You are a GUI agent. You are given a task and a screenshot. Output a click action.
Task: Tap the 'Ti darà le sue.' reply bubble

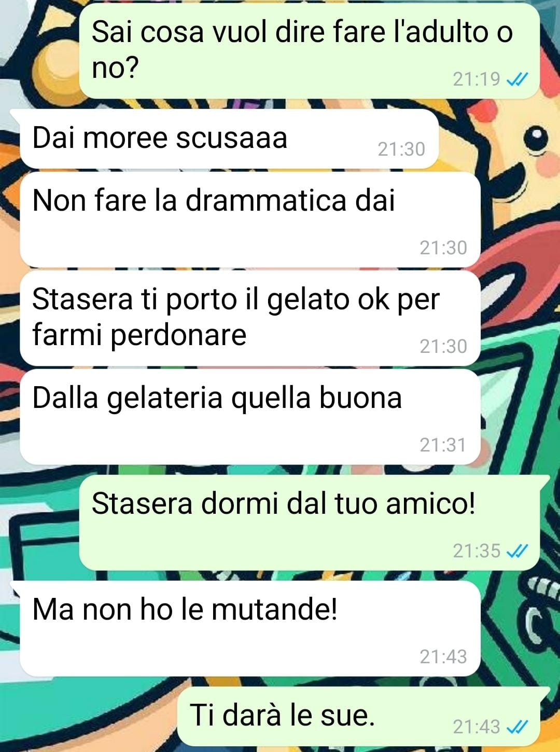(x=363, y=717)
